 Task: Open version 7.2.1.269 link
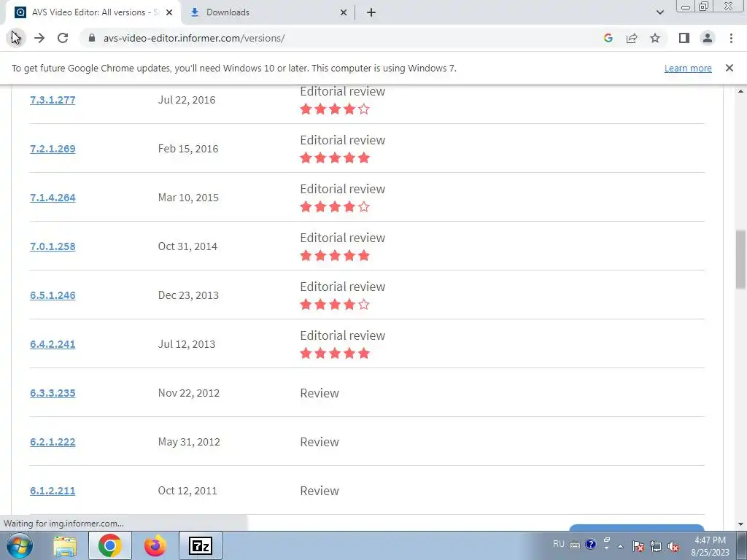tap(53, 149)
